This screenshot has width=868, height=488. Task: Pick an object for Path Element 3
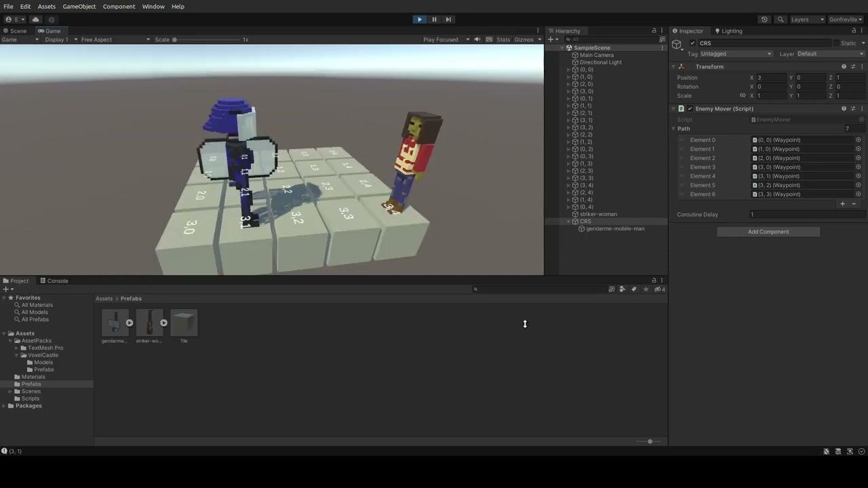point(858,167)
